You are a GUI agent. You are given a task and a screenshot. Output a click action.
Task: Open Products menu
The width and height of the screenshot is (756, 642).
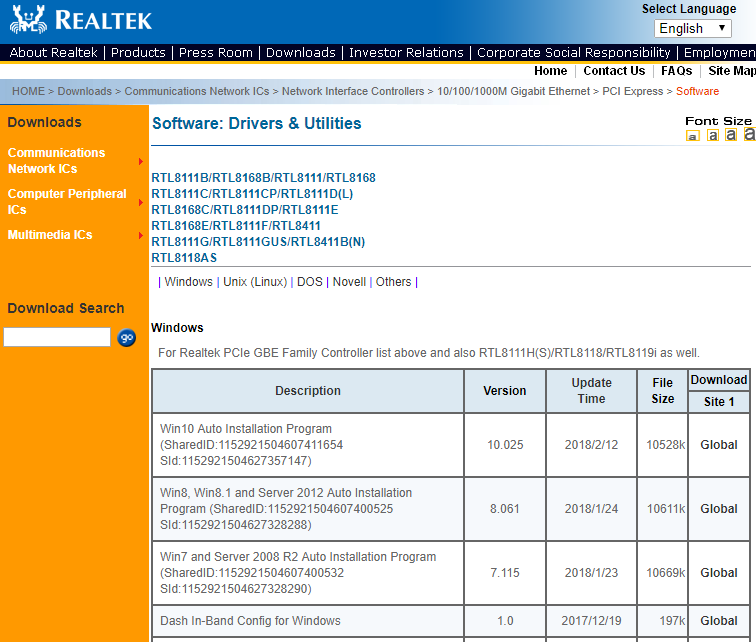pyautogui.click(x=138, y=53)
